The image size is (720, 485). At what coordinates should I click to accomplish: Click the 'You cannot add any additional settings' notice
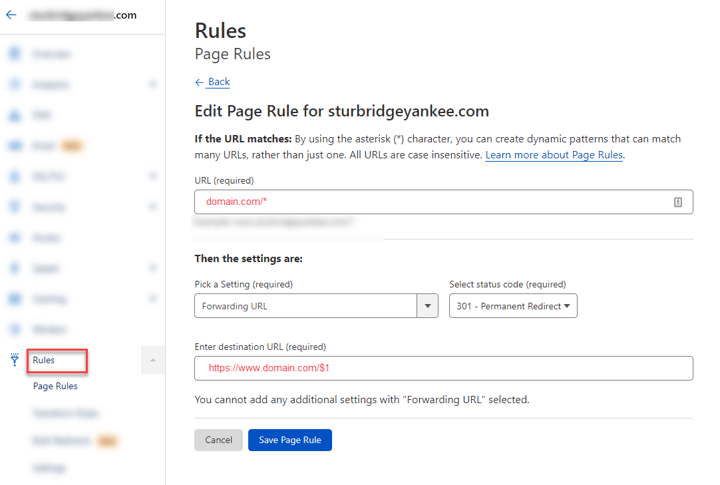coord(362,400)
